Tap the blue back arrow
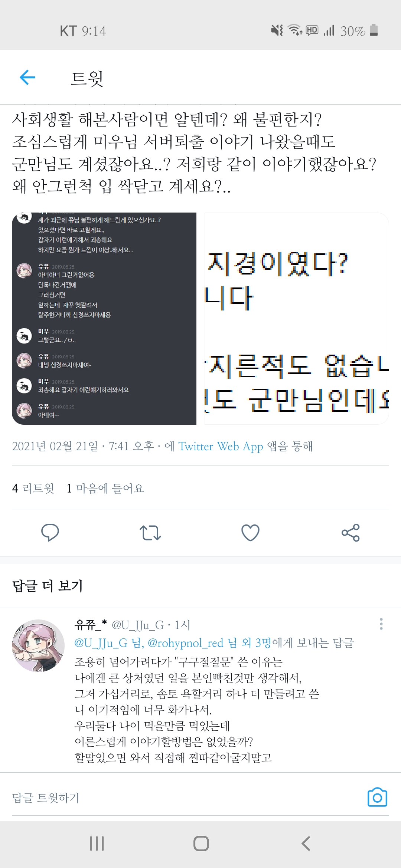 tap(27, 78)
